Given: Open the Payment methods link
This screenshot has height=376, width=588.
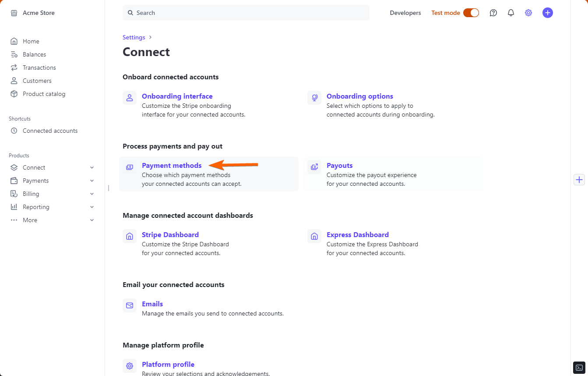Looking at the screenshot, I should 172,166.
